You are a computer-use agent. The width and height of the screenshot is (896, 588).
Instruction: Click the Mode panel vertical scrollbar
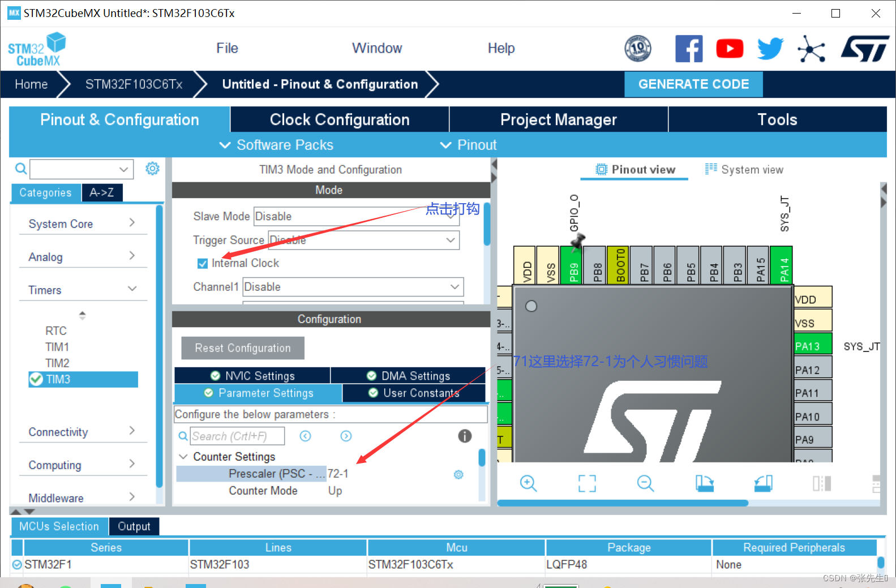(487, 224)
